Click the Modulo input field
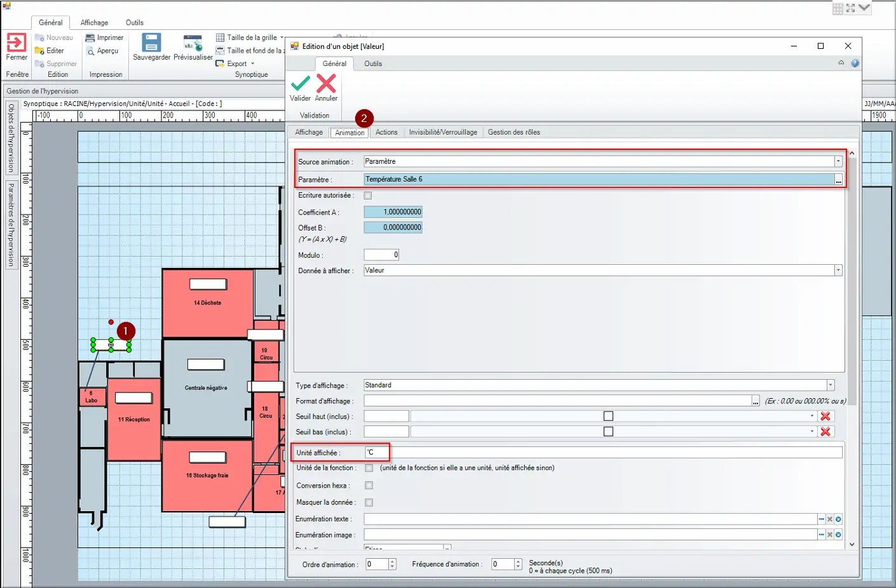Screen dimensions: 896x588 click(381, 255)
